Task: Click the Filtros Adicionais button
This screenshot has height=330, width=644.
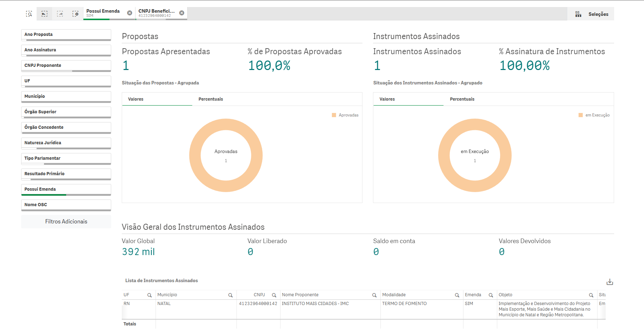Action: (66, 222)
